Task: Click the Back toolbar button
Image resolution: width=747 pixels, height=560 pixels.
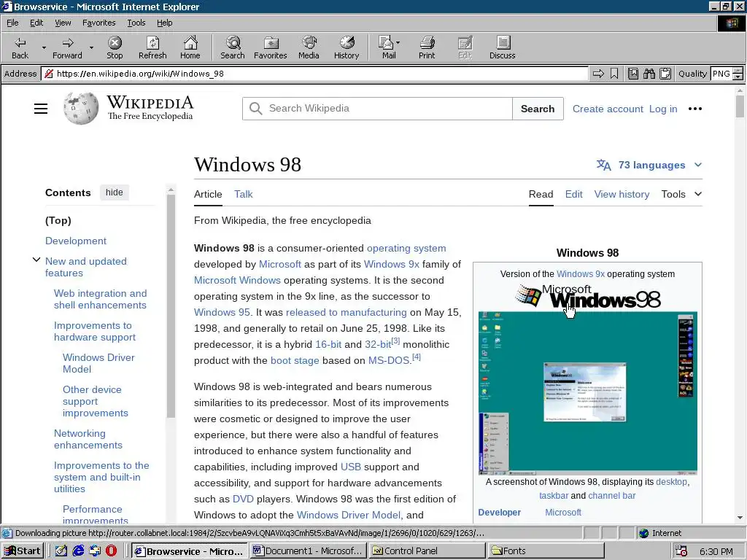Action: click(x=20, y=47)
